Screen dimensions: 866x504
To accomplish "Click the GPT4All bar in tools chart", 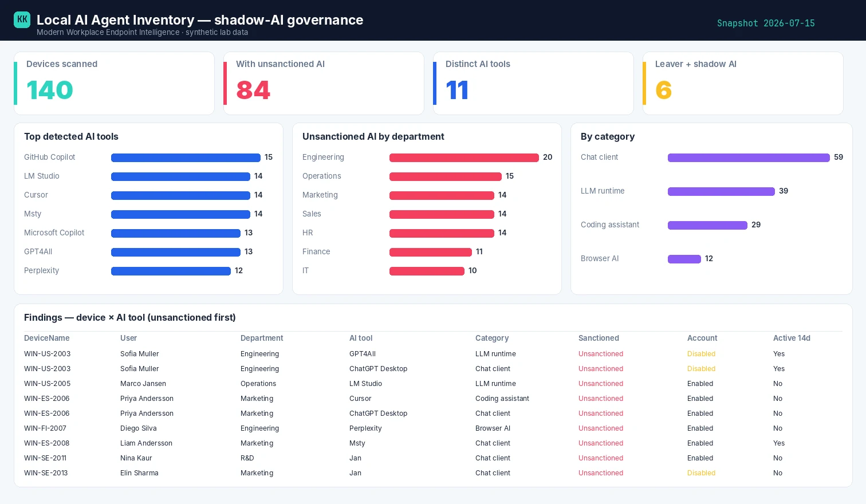I will pyautogui.click(x=176, y=252).
